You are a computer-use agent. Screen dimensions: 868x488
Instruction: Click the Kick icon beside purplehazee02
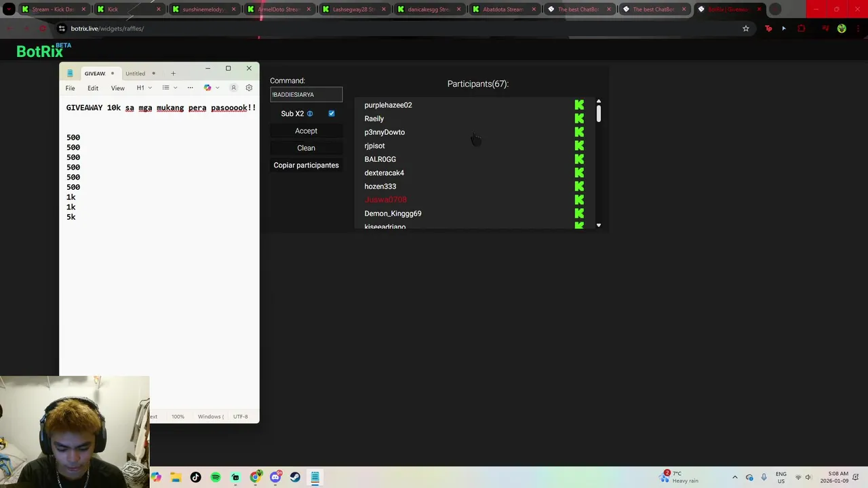pos(579,105)
